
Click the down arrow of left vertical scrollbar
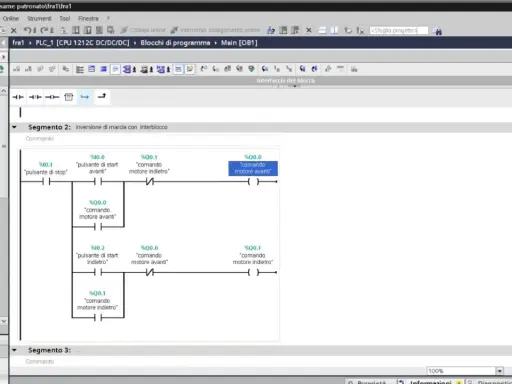coord(4,321)
